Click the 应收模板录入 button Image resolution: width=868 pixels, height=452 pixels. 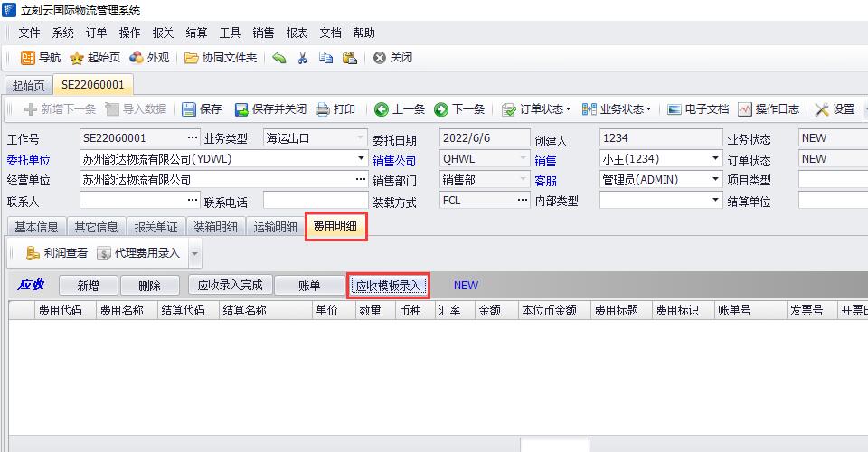[388, 286]
